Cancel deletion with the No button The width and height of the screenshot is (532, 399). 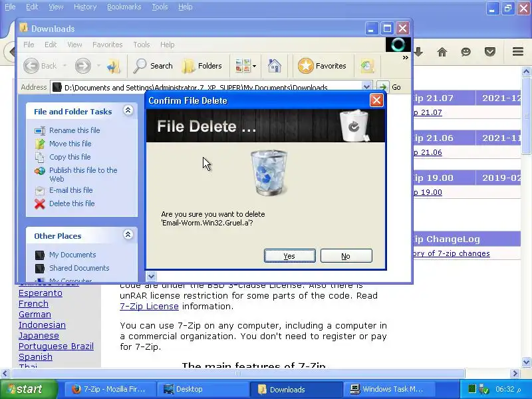pos(346,256)
